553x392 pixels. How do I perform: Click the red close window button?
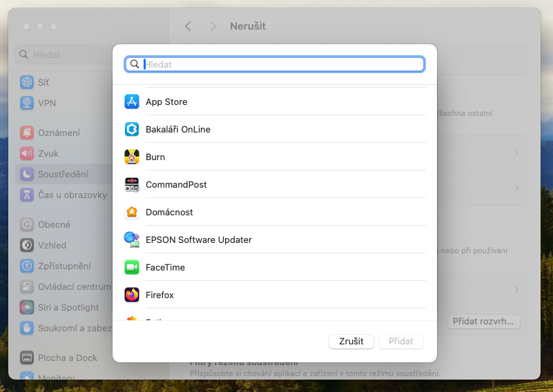(x=26, y=26)
